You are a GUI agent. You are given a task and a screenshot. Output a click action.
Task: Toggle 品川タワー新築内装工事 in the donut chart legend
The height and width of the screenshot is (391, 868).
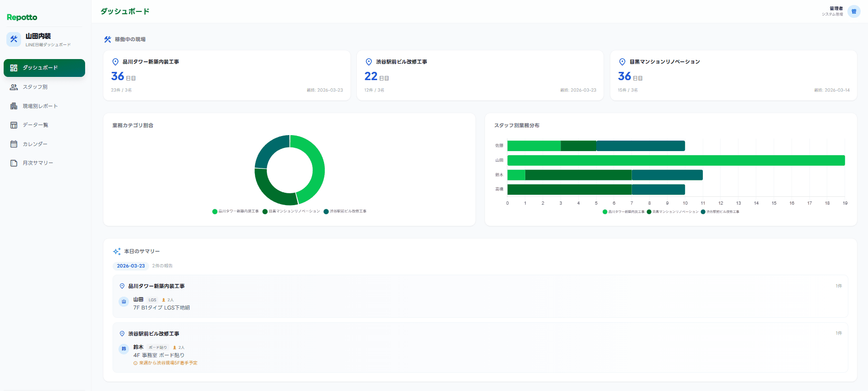[236, 212]
